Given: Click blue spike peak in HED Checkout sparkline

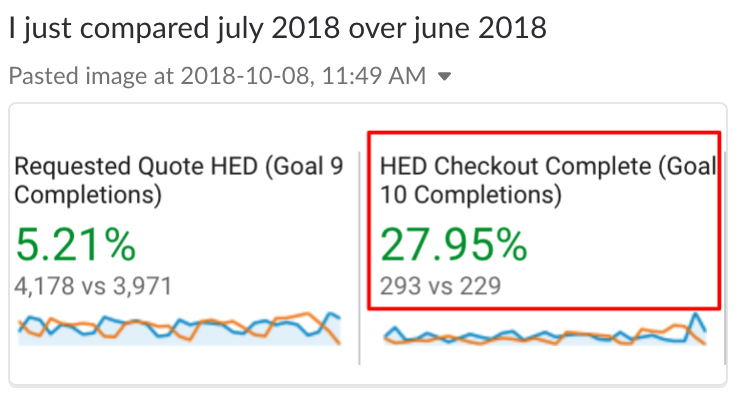Looking at the screenshot, I should (696, 315).
